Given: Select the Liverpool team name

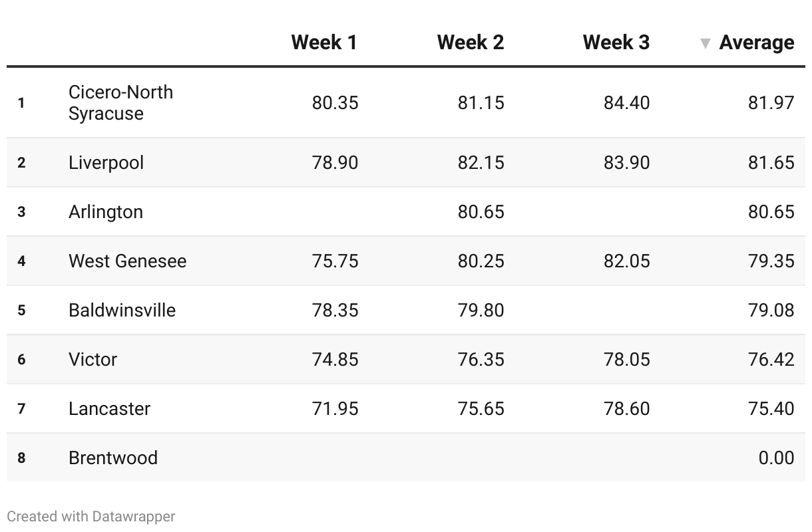Looking at the screenshot, I should pos(106,163).
